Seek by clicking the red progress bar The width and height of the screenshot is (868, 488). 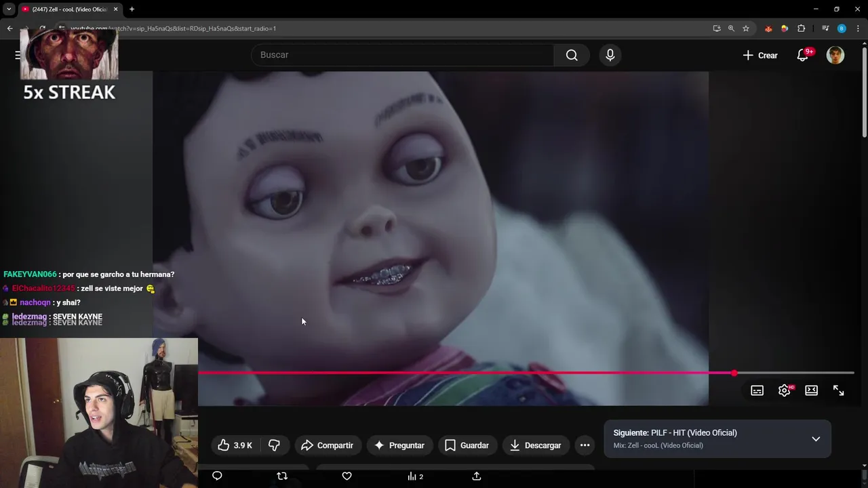465,373
